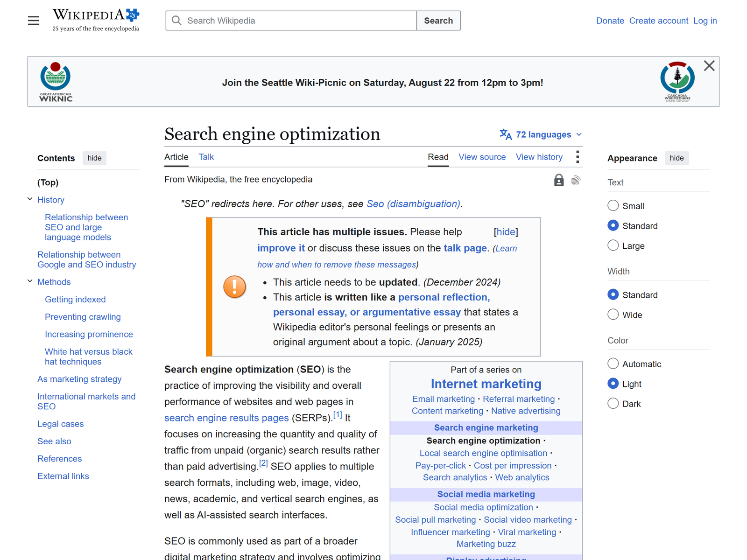747x560 pixels.
Task: Select the Small text size
Action: [x=613, y=205]
